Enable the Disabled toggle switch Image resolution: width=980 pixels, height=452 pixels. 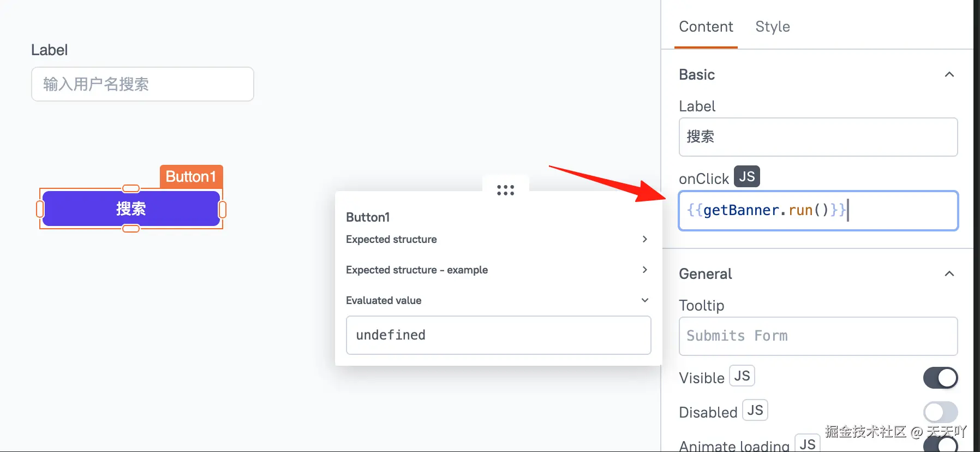(940, 412)
